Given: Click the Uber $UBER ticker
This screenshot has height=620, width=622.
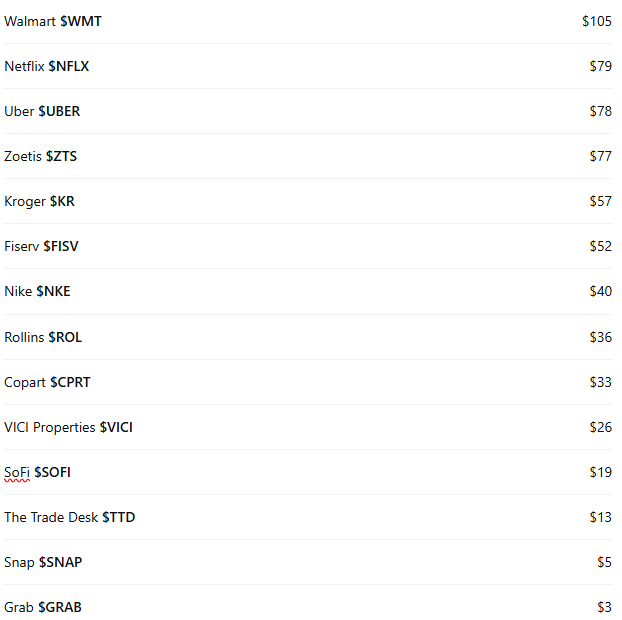Looking at the screenshot, I should pyautogui.click(x=42, y=111).
